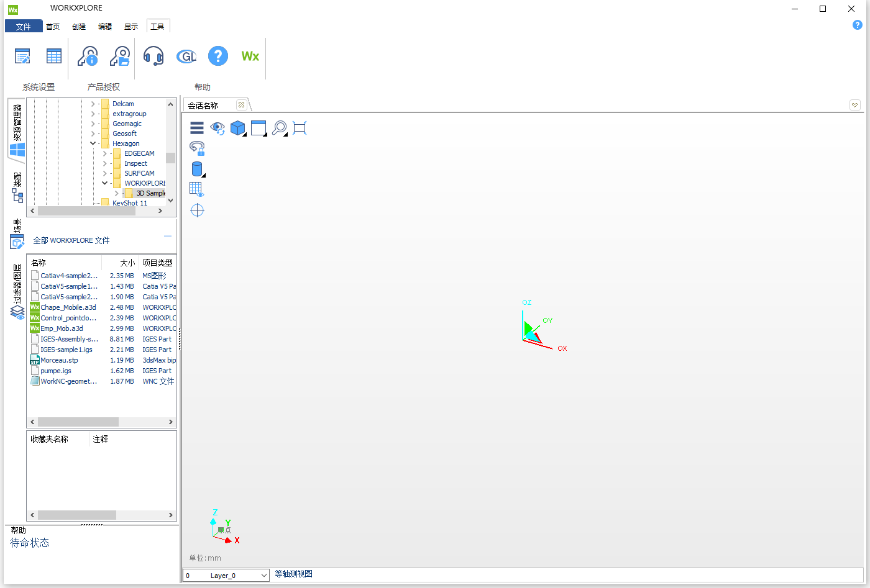Switch to the 创建 ribbon tab
Screen dimensions: 870x588
point(79,26)
